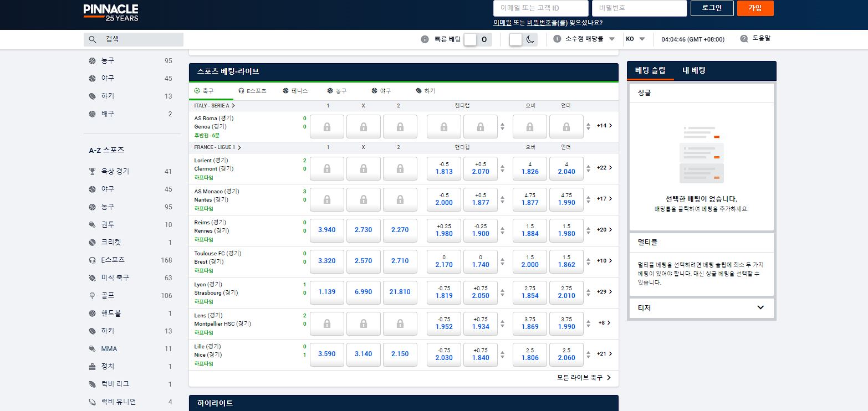The image size is (868, 411).
Task: Toggle the 빠른 베팅 quick bet switch
Action: click(478, 39)
